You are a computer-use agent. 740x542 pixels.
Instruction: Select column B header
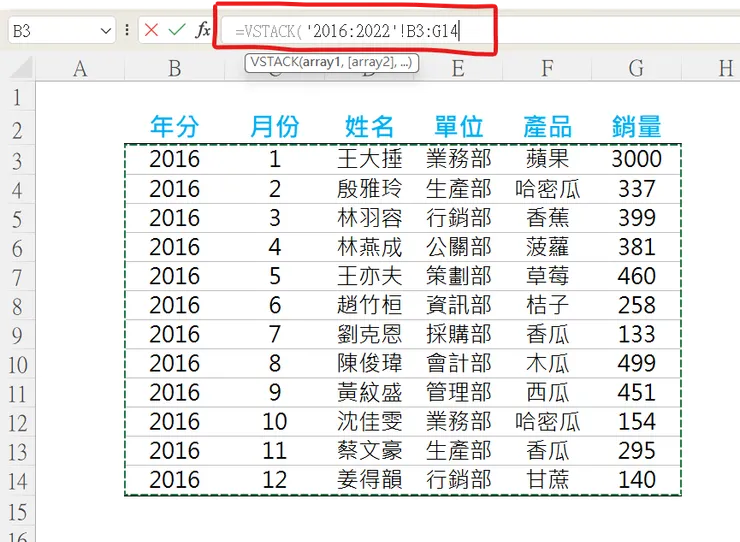(175, 69)
